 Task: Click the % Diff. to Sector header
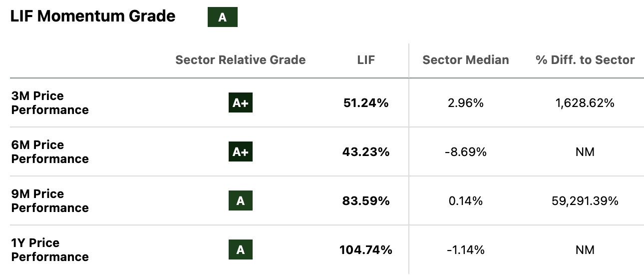click(x=585, y=60)
